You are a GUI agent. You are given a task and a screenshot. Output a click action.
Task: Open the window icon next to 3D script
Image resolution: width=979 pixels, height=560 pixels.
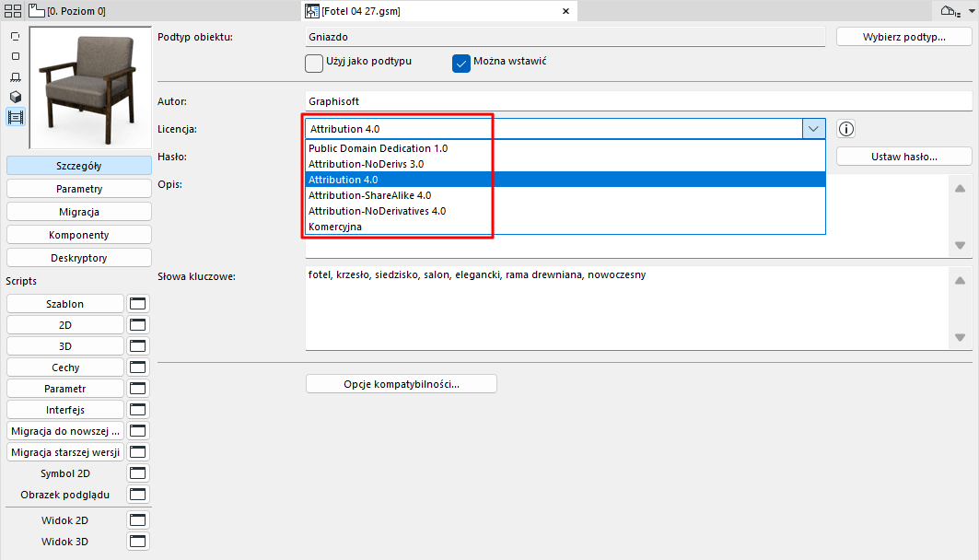[x=137, y=346]
